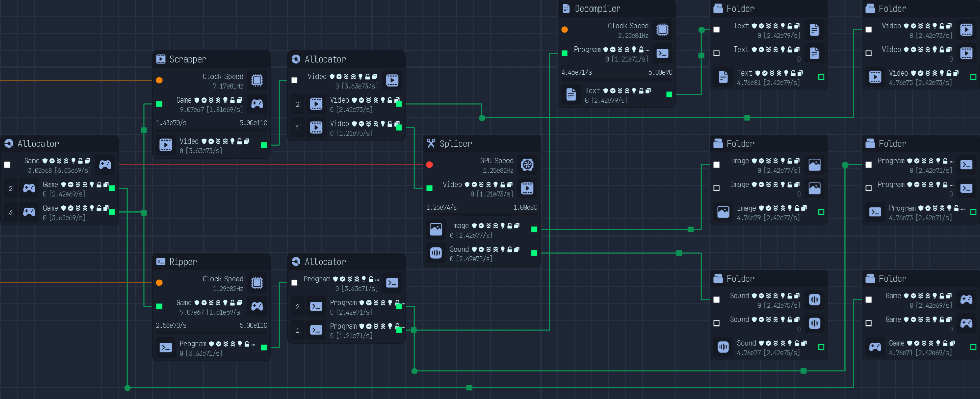The height and width of the screenshot is (399, 980).
Task: Click the Decompiler Text output document icon
Action: click(x=571, y=94)
